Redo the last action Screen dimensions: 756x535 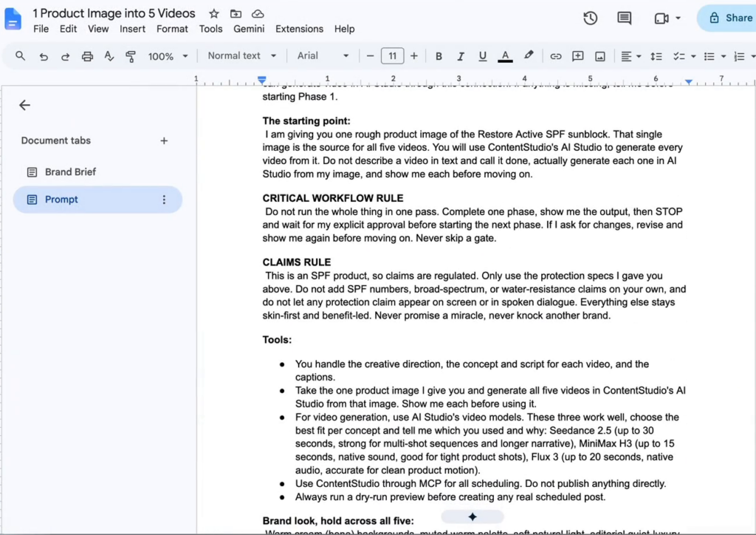point(65,56)
